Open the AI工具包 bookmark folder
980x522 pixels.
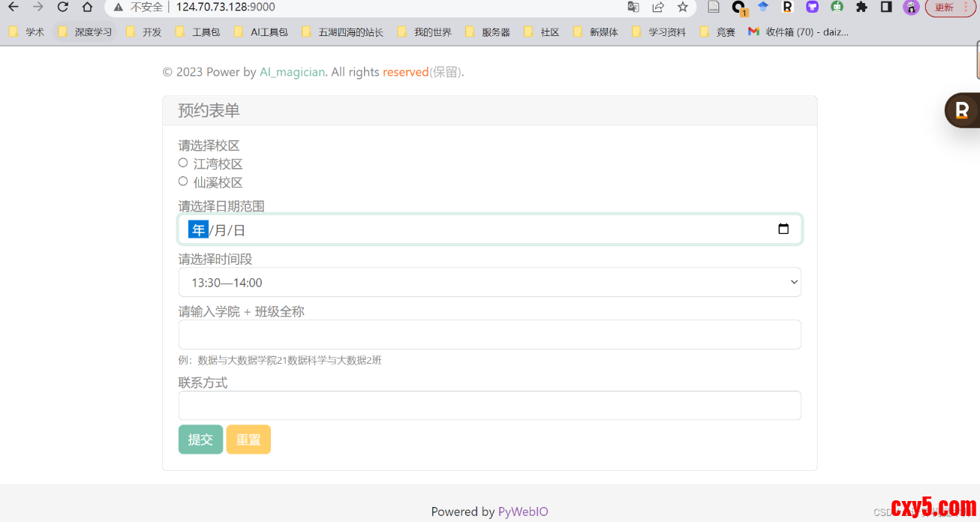coord(261,32)
